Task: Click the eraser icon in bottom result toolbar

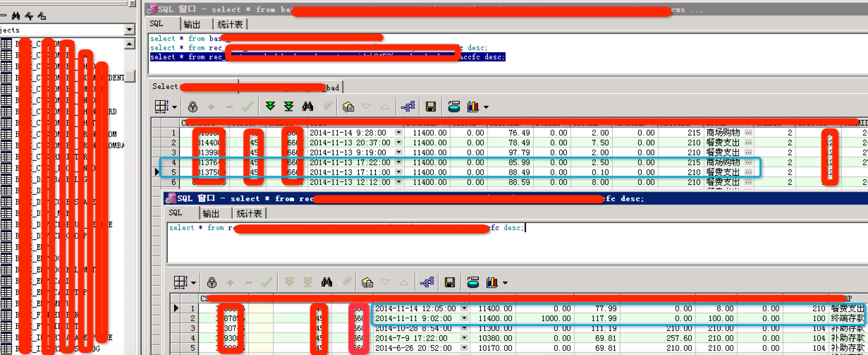Action: 347,281
